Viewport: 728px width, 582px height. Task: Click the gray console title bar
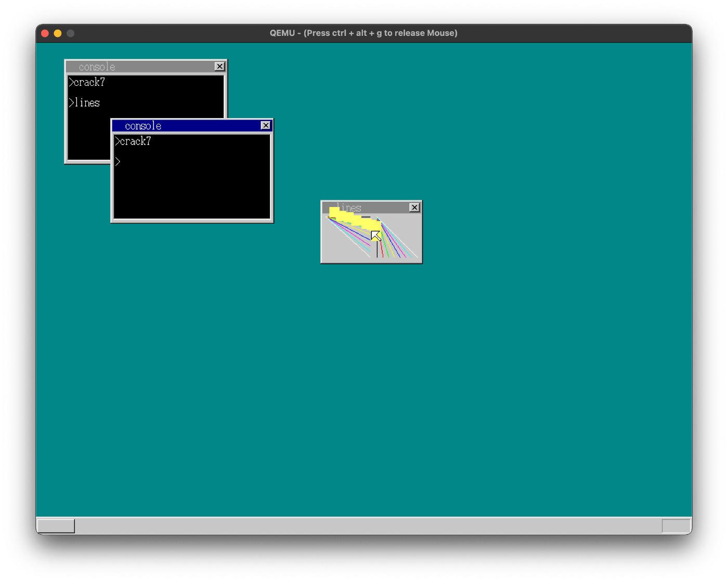pyautogui.click(x=146, y=67)
